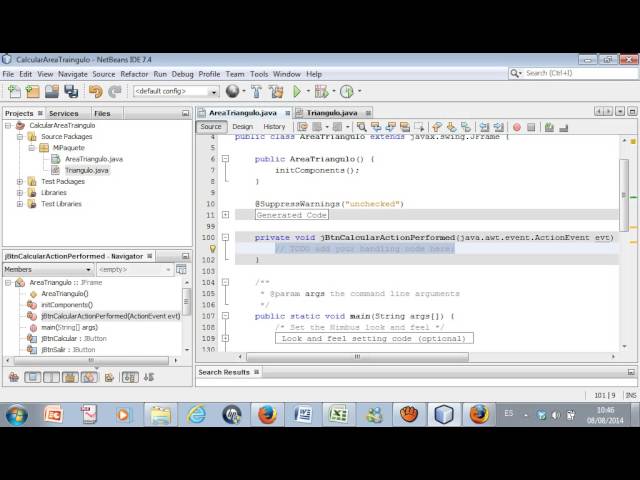
Task: Click the Next Bookmark icon
Action: click(451, 127)
